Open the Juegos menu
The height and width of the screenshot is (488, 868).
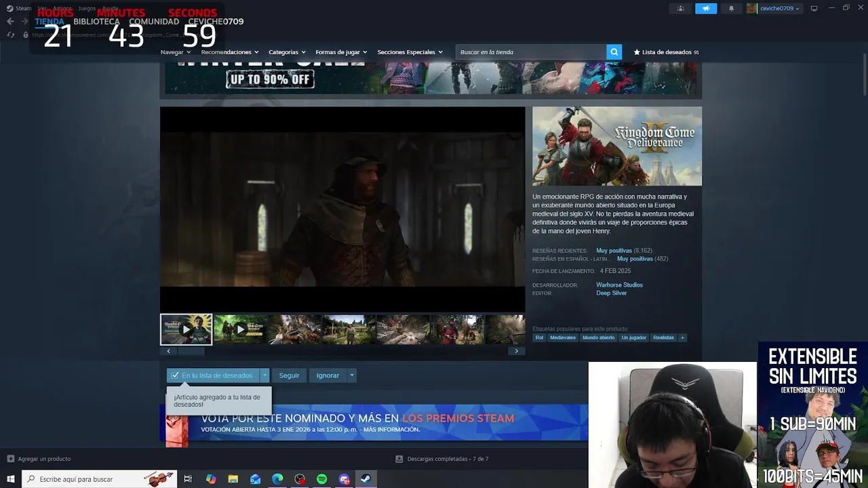[87, 8]
